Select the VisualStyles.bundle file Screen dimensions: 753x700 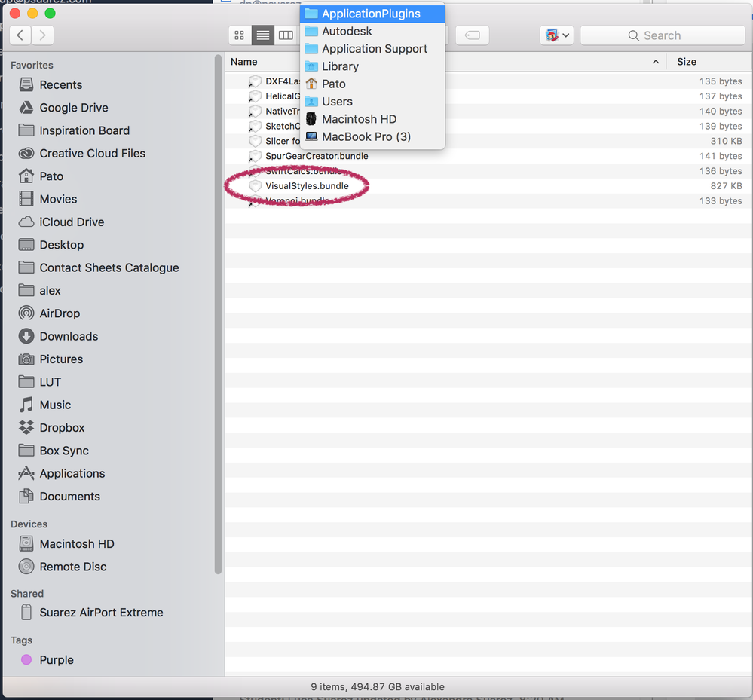[308, 186]
